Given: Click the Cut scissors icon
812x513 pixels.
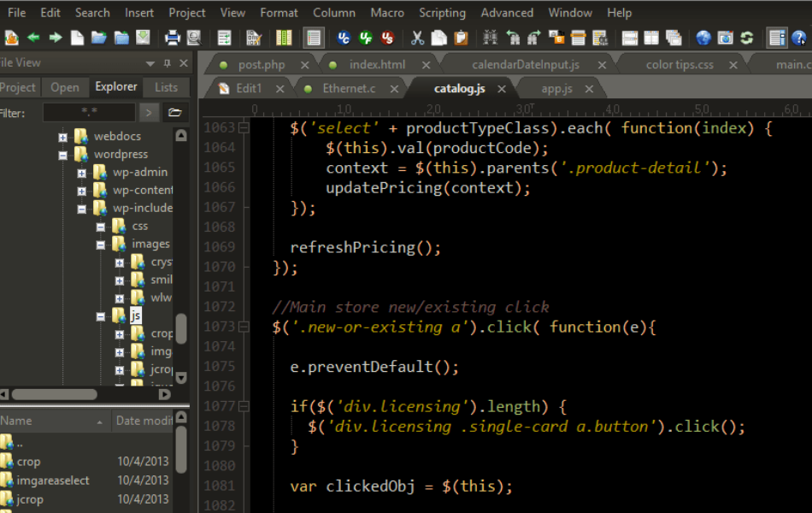Looking at the screenshot, I should (417, 38).
